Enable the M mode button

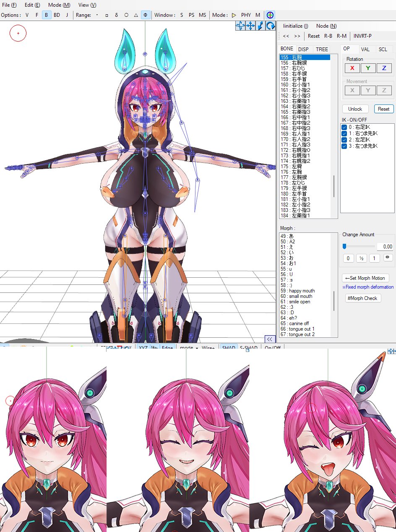pyautogui.click(x=258, y=15)
